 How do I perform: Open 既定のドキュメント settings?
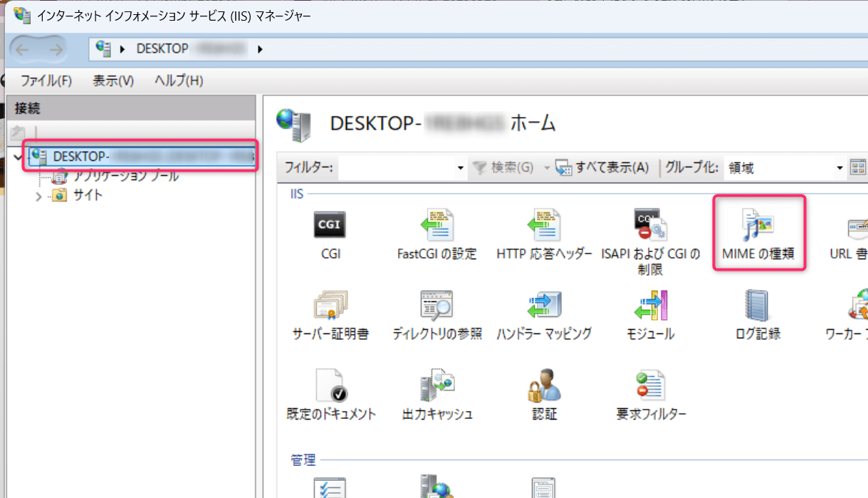330,392
